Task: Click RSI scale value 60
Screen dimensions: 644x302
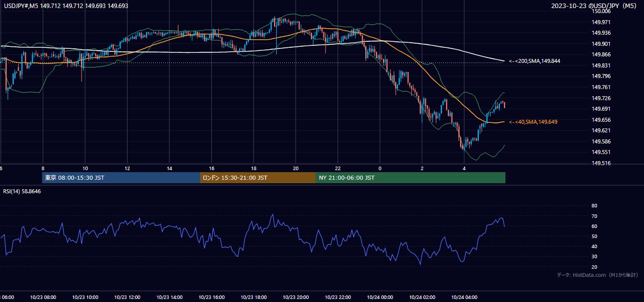Action: click(594, 226)
